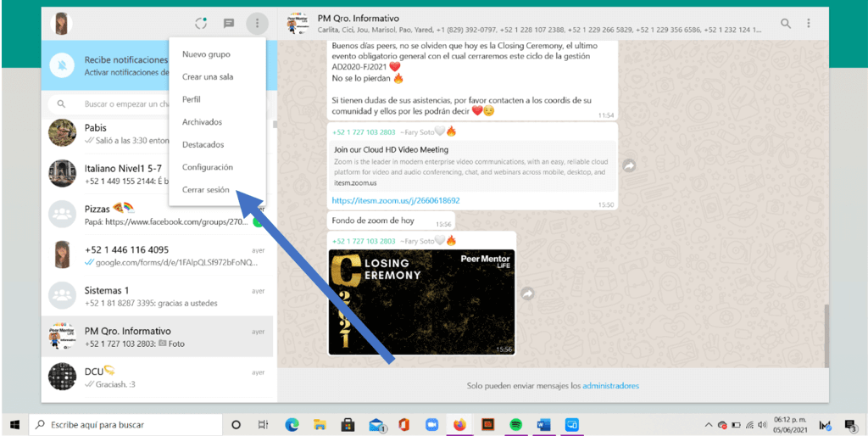Launch Microsoft Edge from taskbar
Image resolution: width=868 pixels, height=436 pixels.
click(x=292, y=425)
